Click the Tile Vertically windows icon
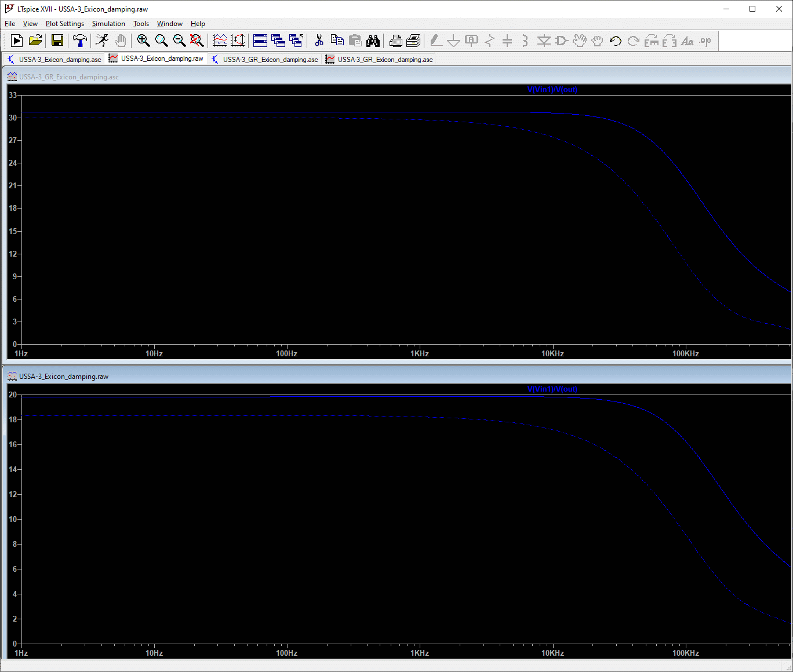 (278, 41)
